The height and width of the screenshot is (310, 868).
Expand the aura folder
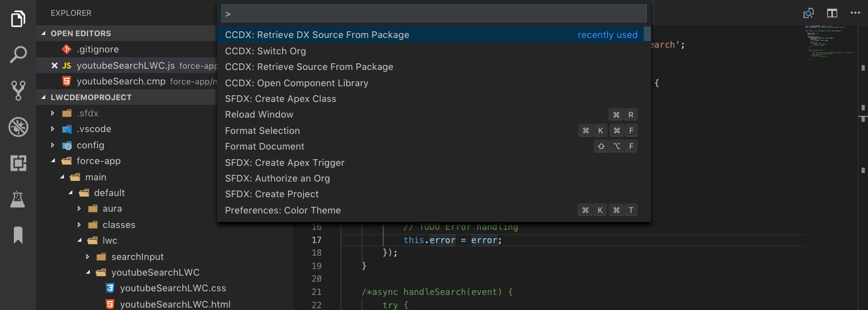point(79,209)
